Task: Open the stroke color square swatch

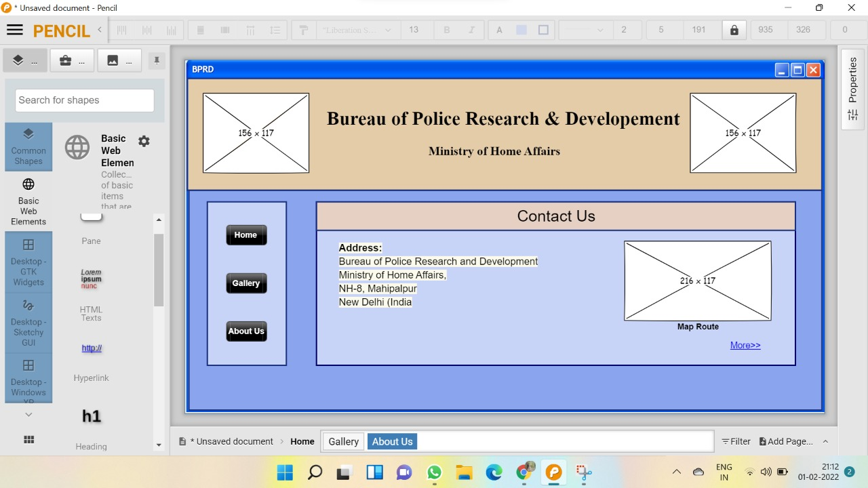Action: (543, 30)
